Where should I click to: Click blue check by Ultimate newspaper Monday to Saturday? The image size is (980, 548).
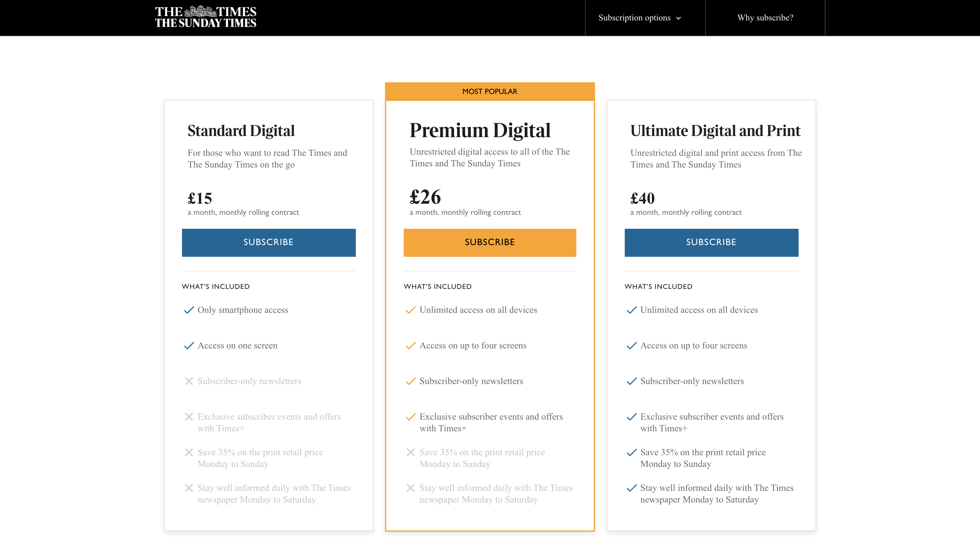631,488
